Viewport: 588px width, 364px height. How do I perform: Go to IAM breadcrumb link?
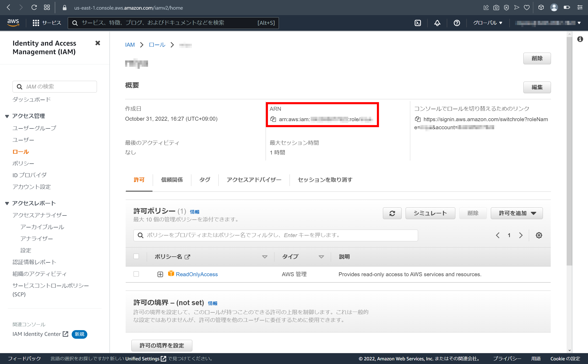tap(130, 45)
